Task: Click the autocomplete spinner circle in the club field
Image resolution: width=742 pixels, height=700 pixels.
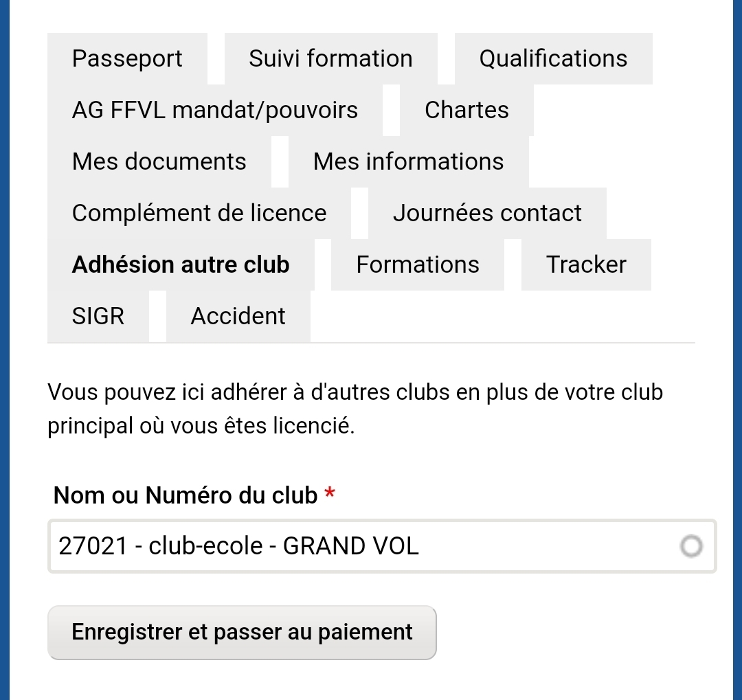Action: coord(691,546)
